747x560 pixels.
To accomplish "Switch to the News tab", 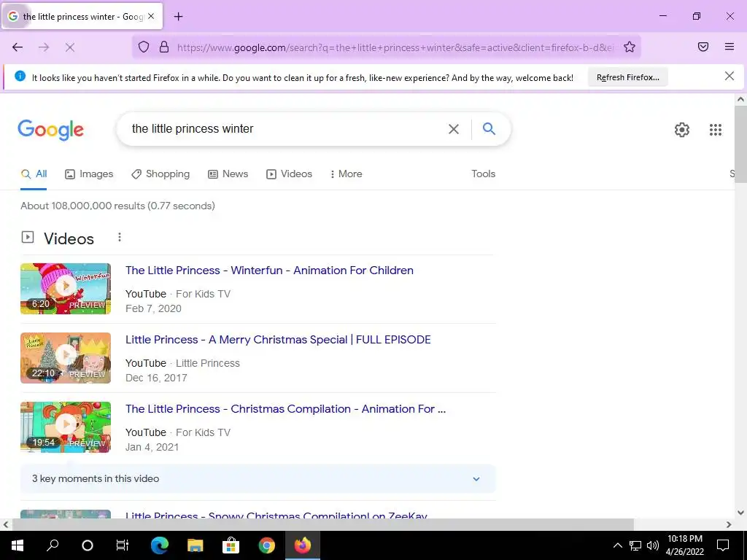I will tap(228, 174).
